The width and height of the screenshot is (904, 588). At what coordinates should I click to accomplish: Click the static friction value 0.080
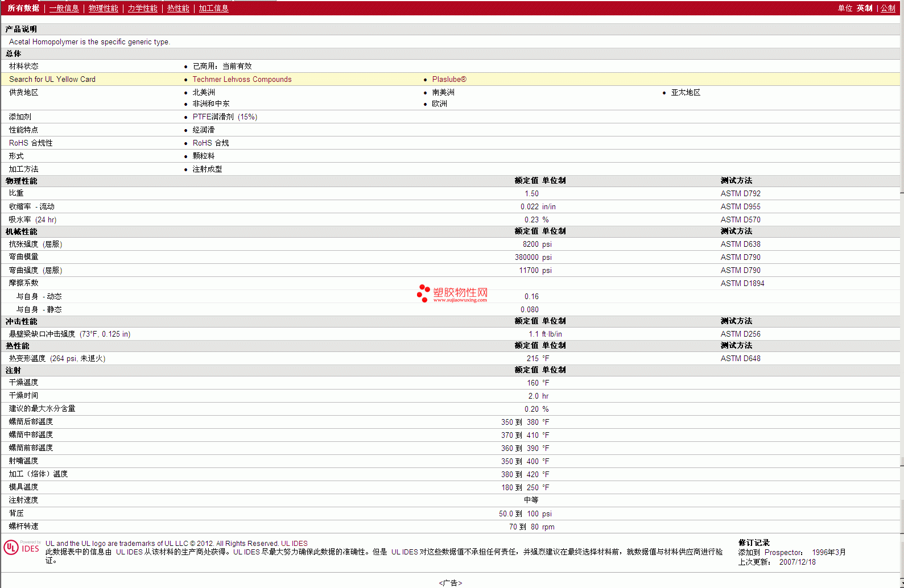coord(530,310)
